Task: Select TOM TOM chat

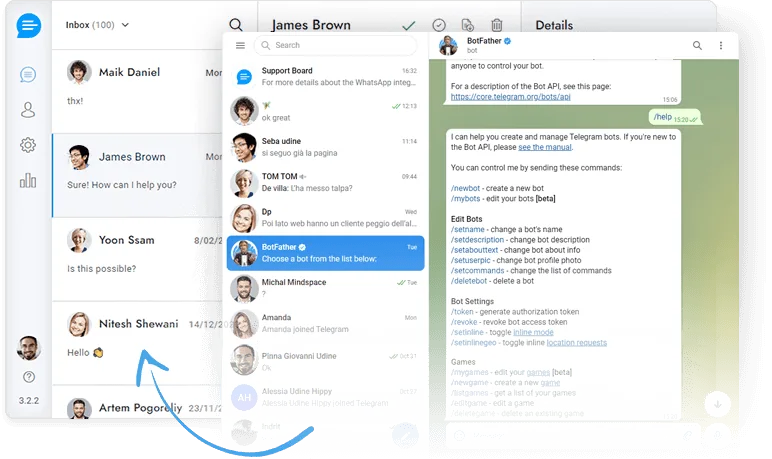Action: pyautogui.click(x=325, y=182)
